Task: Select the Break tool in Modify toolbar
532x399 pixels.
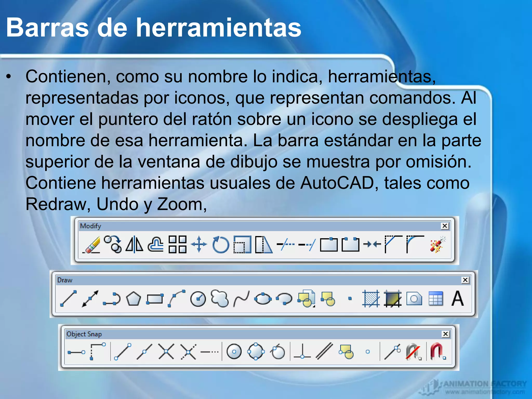Action: tap(350, 244)
